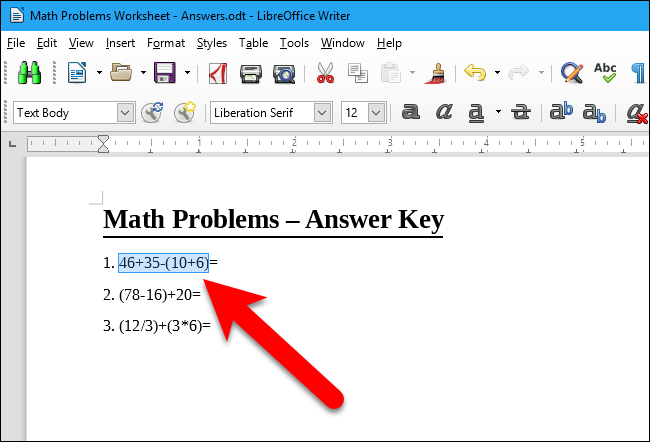Open the Styles menu
650x442 pixels.
212,43
